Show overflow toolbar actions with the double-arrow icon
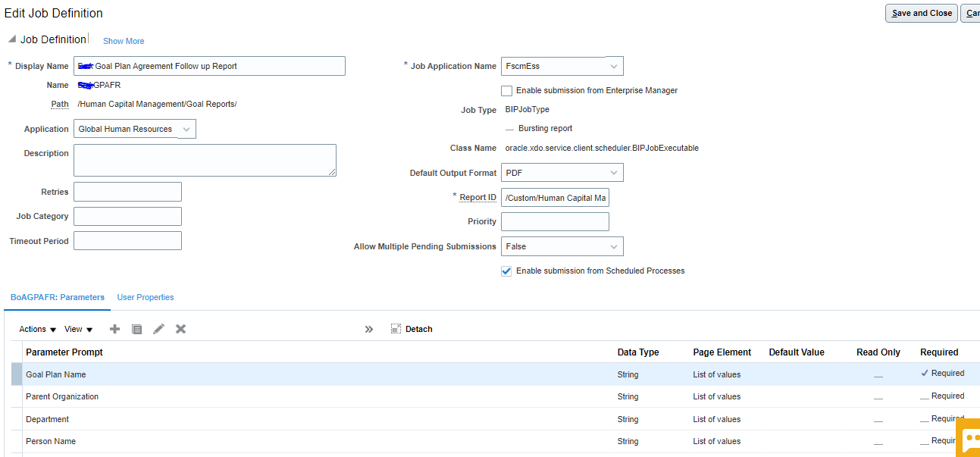The height and width of the screenshot is (457, 980). tap(369, 329)
